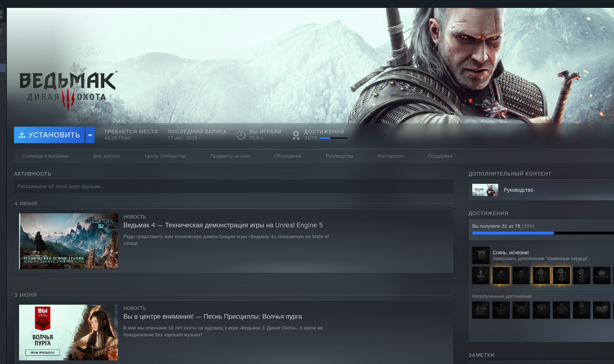
Task: View the Руководства tab
Action: click(x=340, y=156)
